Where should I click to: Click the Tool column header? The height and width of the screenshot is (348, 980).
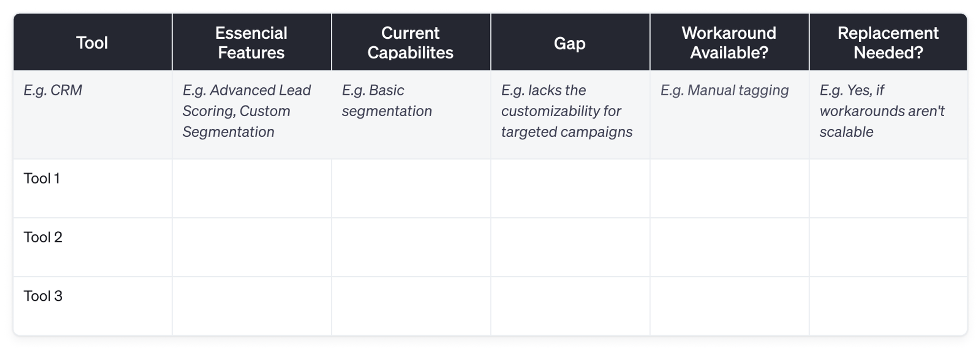click(x=92, y=43)
